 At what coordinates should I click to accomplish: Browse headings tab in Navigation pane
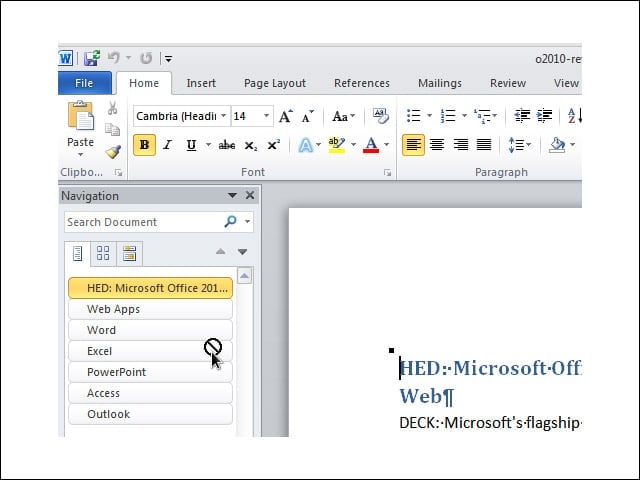pyautogui.click(x=78, y=253)
